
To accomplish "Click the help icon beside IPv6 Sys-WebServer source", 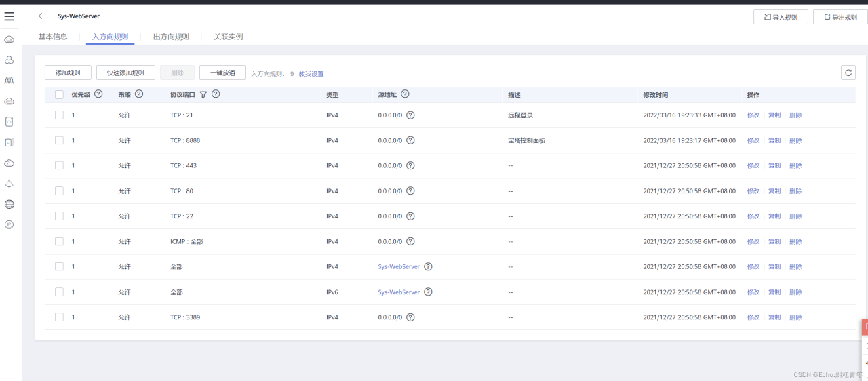I will (x=428, y=292).
